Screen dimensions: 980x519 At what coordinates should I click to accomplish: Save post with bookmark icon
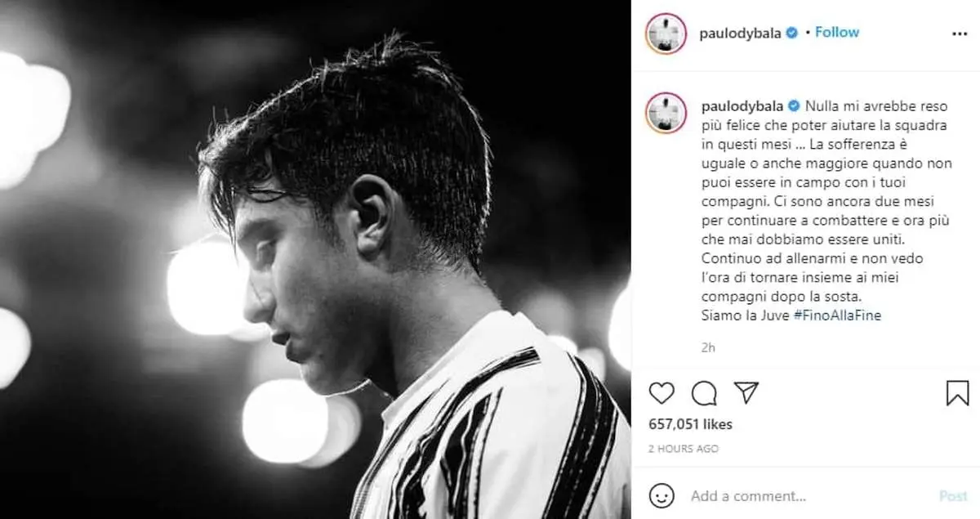[x=957, y=393]
